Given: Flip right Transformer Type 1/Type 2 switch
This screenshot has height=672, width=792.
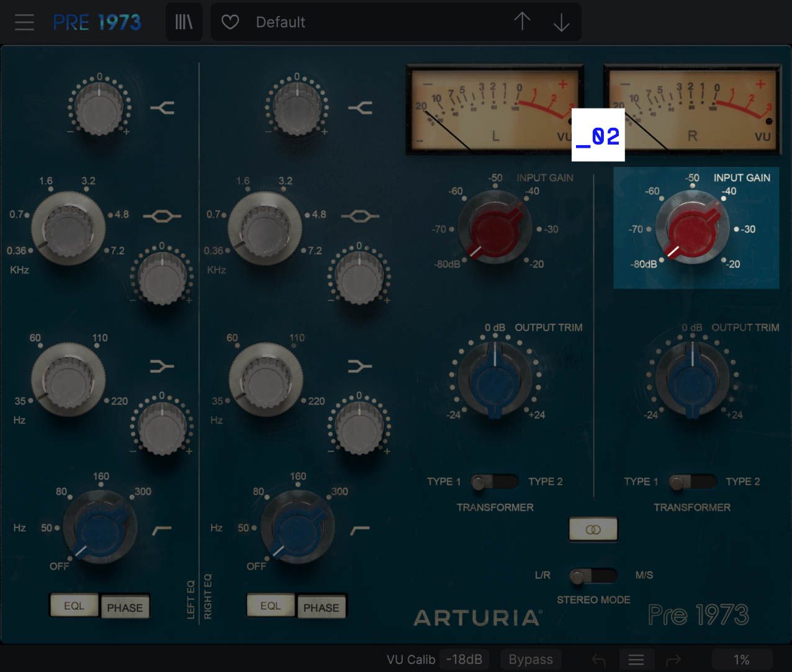Looking at the screenshot, I should pos(692,482).
